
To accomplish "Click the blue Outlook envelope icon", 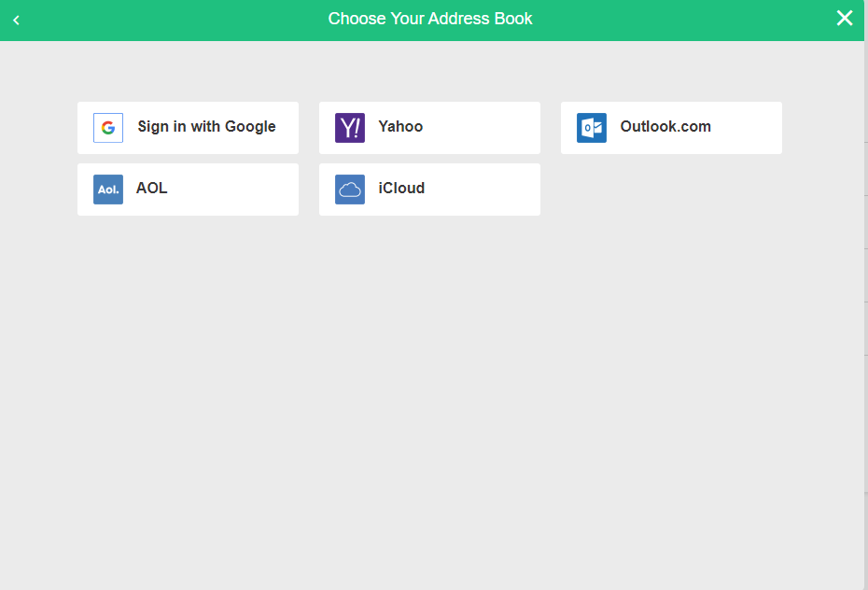I will click(x=592, y=128).
